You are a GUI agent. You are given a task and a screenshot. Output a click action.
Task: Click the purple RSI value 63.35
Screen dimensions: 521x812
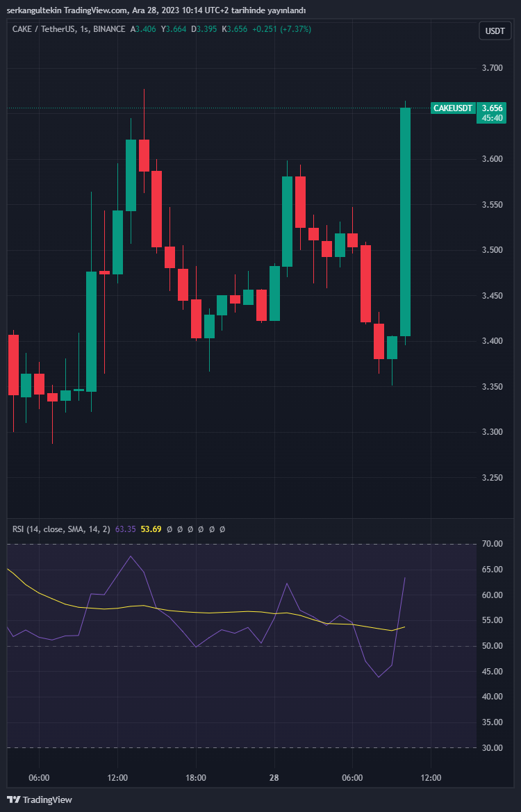coord(125,529)
